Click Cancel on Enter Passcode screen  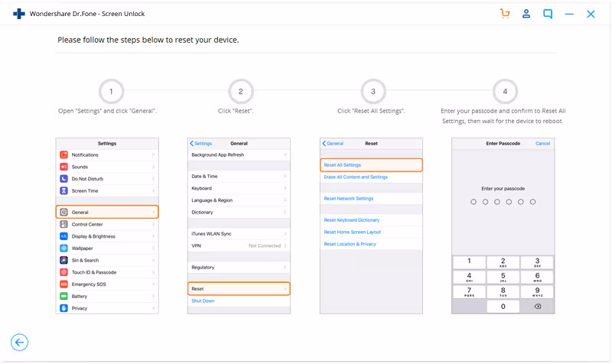coord(542,144)
